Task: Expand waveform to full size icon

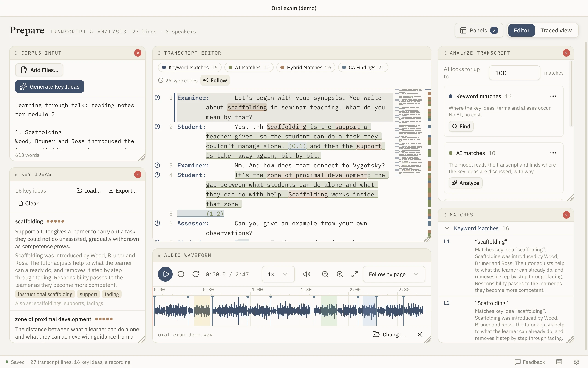Action: pyautogui.click(x=355, y=274)
